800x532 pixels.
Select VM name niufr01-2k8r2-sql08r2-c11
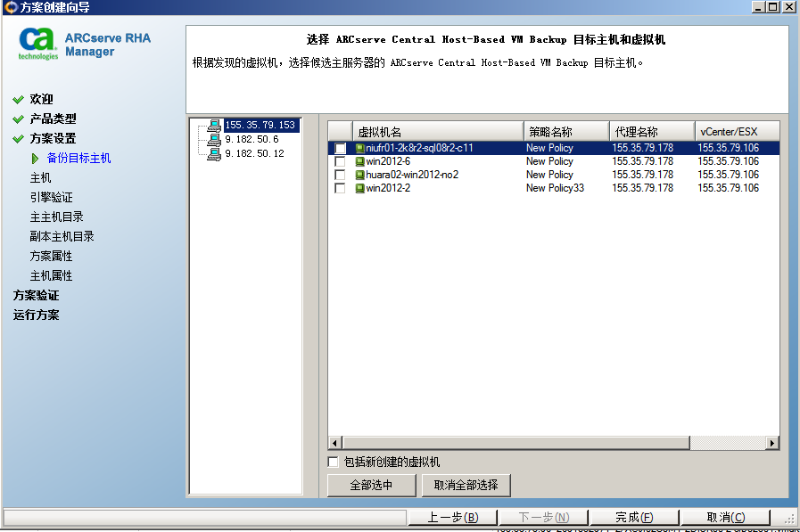(419, 148)
